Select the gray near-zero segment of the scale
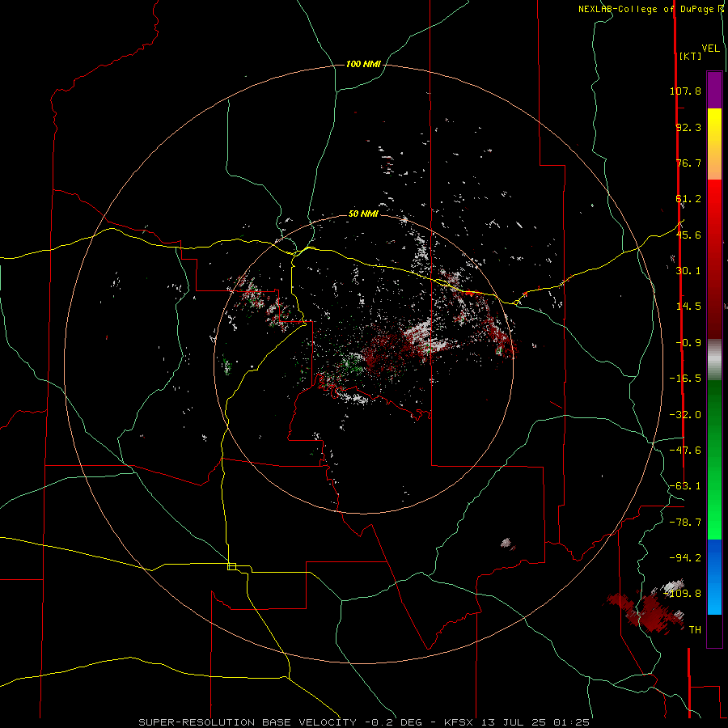 click(x=714, y=358)
